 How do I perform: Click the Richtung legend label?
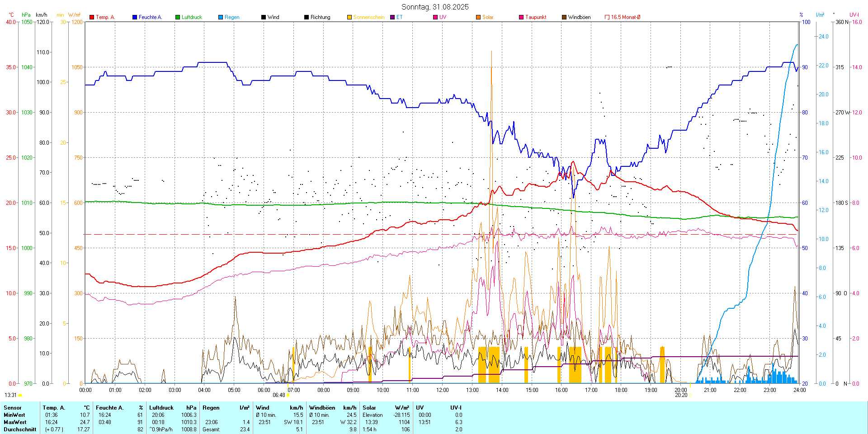point(320,17)
